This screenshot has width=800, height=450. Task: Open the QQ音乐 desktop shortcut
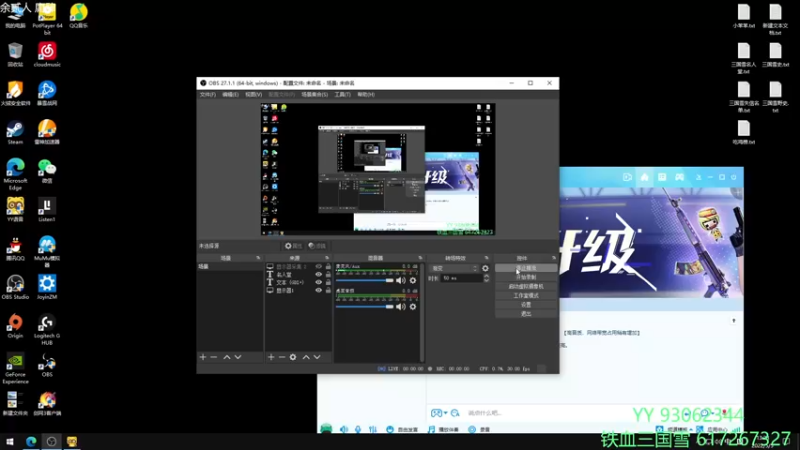point(79,16)
